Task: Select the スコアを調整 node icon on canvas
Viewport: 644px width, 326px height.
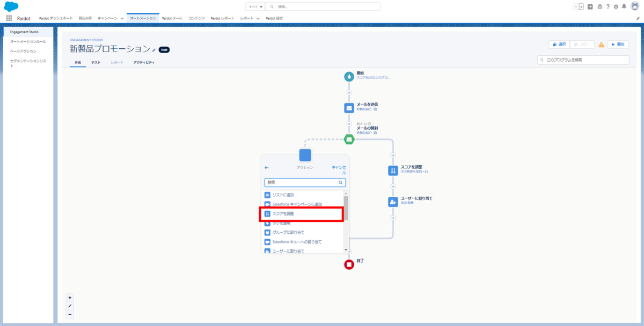Action: point(393,171)
